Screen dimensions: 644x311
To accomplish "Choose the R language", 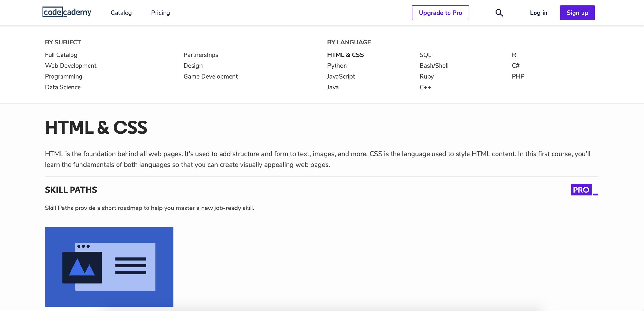I will pyautogui.click(x=514, y=55).
